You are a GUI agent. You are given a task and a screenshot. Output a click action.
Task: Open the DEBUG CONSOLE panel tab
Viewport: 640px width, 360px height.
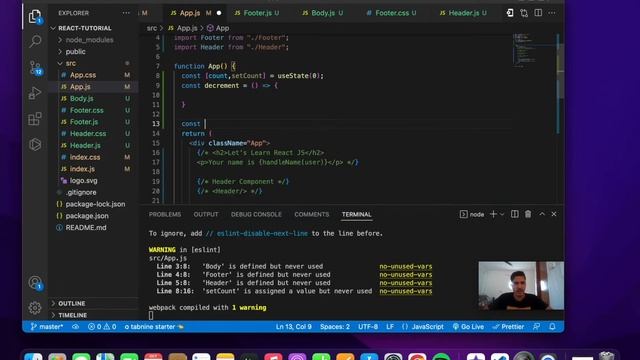point(256,214)
